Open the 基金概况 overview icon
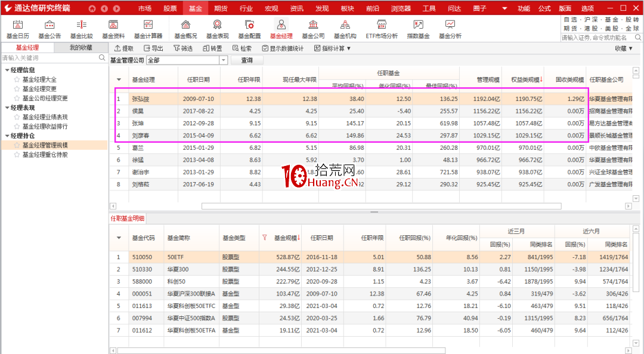 [185, 29]
